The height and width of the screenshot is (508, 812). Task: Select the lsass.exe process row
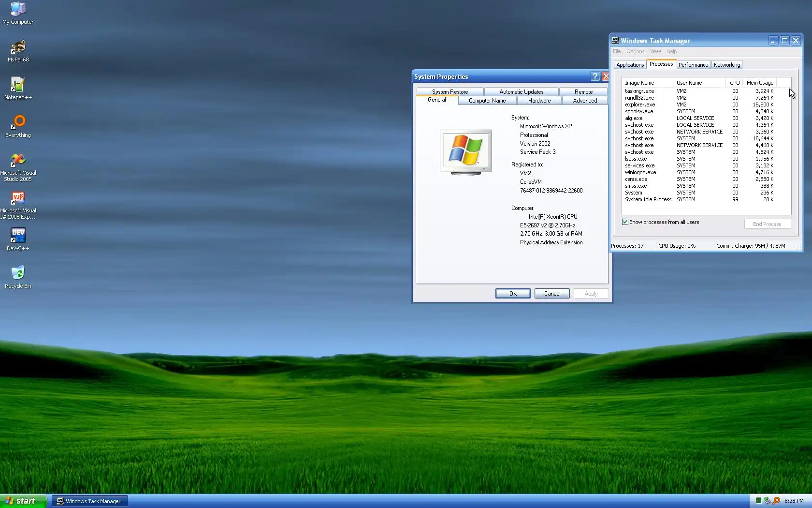point(699,159)
